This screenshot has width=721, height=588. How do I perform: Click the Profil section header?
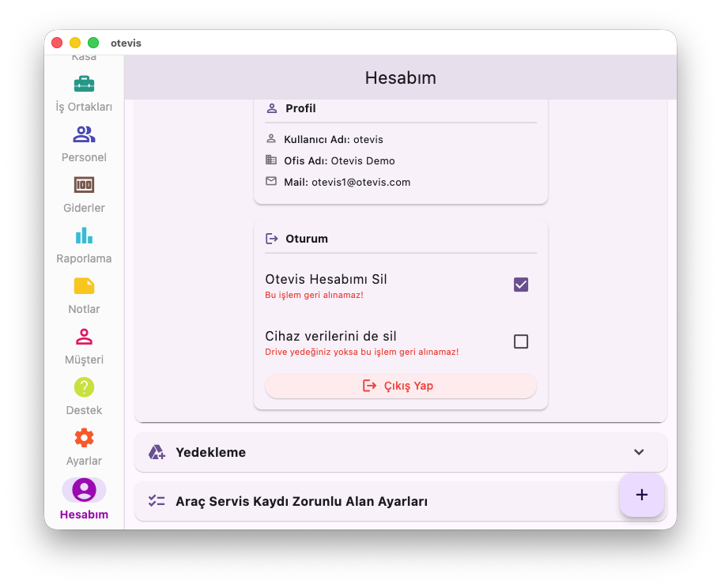point(300,108)
